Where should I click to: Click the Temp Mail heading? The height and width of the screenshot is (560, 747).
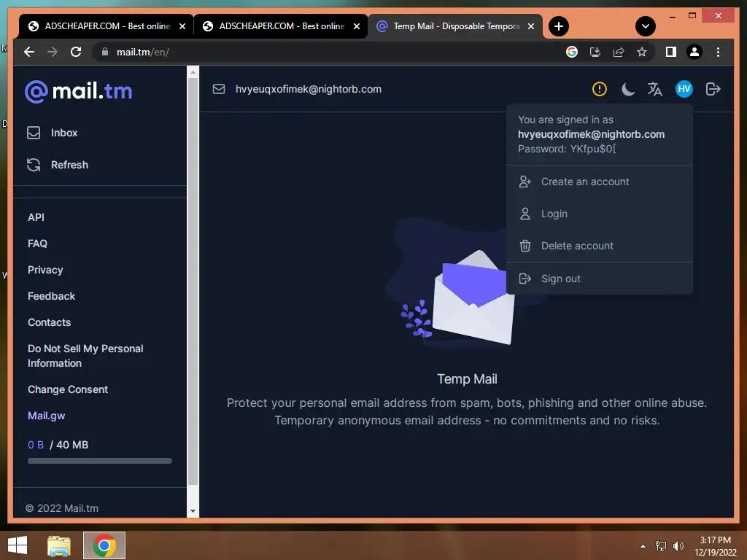coord(467,379)
